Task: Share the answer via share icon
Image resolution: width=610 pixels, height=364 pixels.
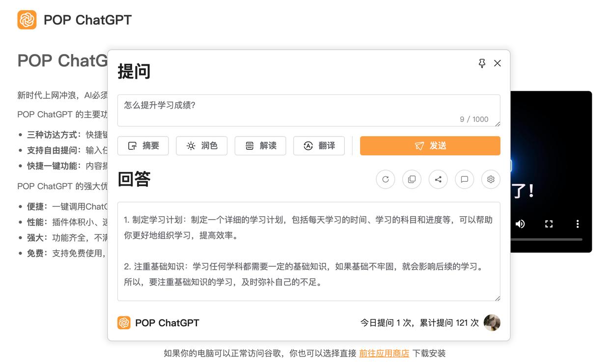Action: pos(438,179)
